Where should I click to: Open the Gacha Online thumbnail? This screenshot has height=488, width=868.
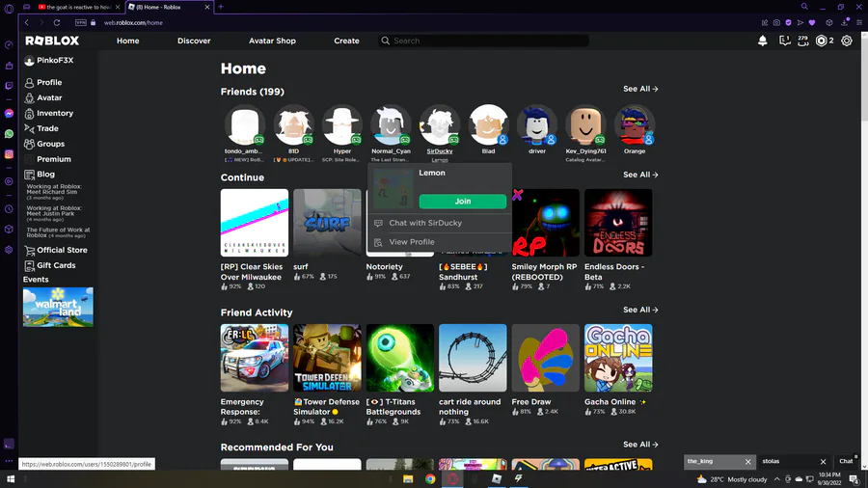coord(618,358)
